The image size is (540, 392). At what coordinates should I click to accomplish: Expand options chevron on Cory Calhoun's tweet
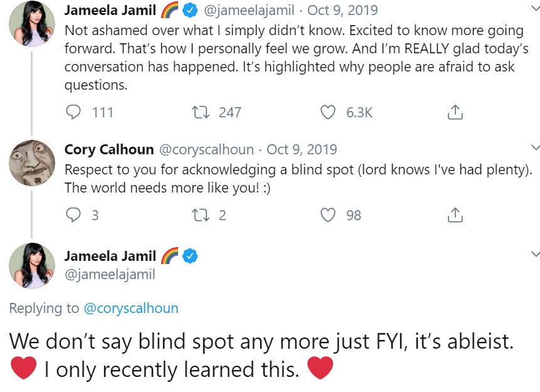535,147
